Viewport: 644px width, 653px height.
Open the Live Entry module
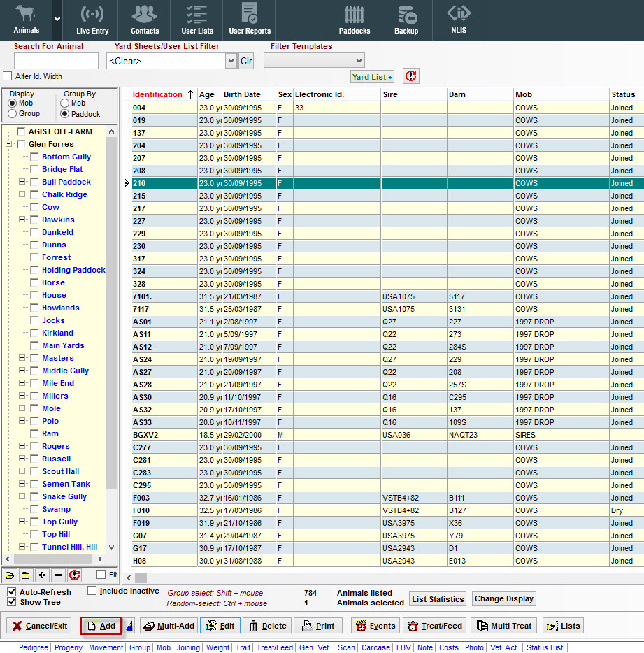92,20
